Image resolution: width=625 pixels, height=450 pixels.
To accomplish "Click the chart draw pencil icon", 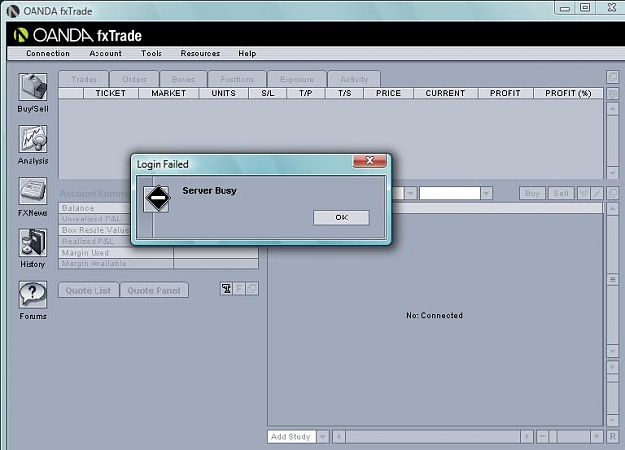I will (x=597, y=193).
